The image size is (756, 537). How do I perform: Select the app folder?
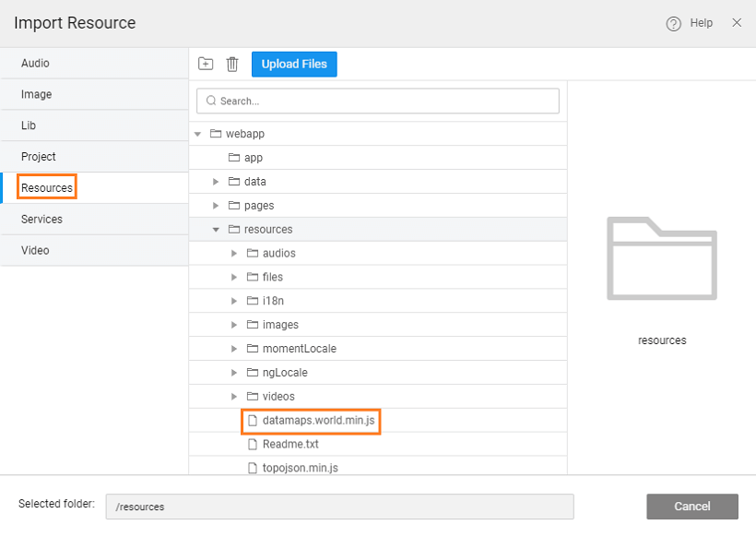[253, 158]
